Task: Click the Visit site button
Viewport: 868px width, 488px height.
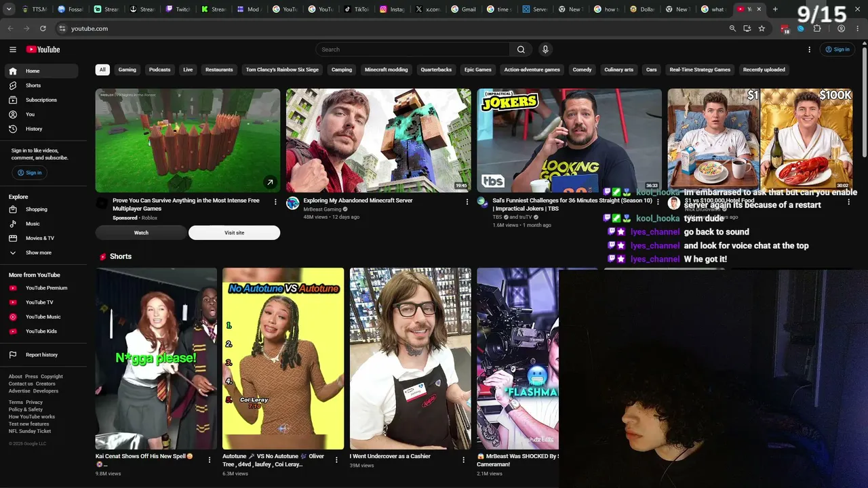Action: (x=234, y=232)
